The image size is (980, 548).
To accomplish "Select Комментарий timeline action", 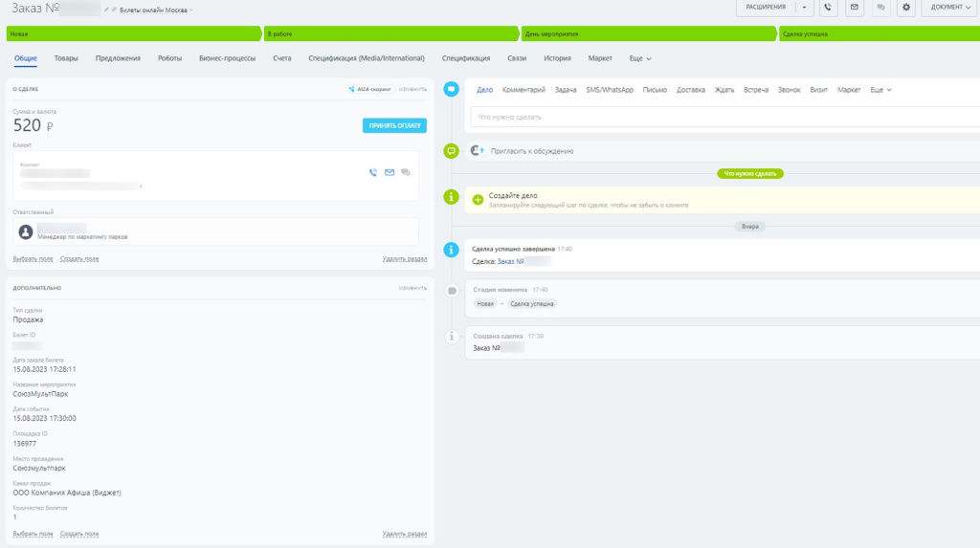I will pos(523,90).
